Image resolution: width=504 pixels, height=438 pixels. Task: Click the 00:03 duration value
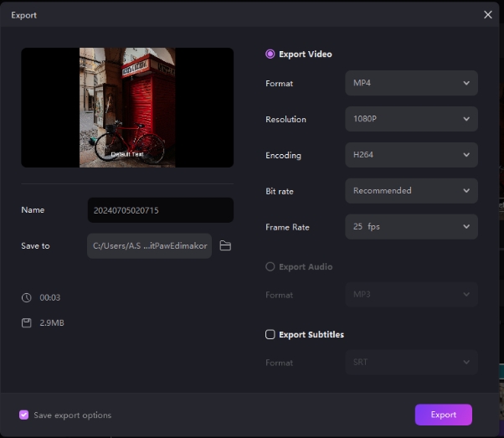click(x=50, y=297)
